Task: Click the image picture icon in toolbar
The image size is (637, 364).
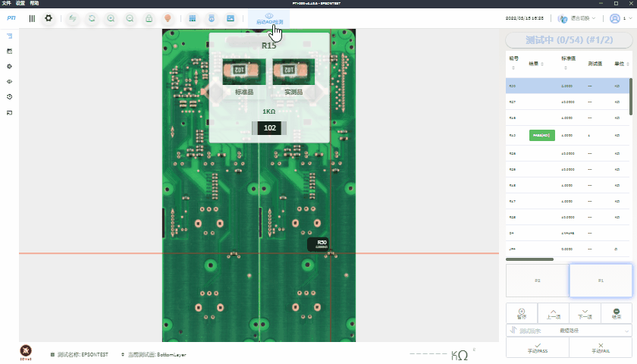Action: 231,18
